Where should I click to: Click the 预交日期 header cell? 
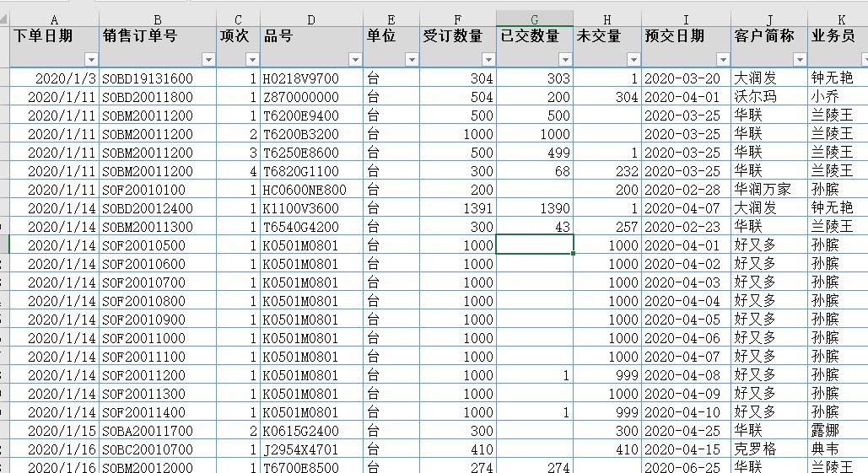pyautogui.click(x=687, y=46)
